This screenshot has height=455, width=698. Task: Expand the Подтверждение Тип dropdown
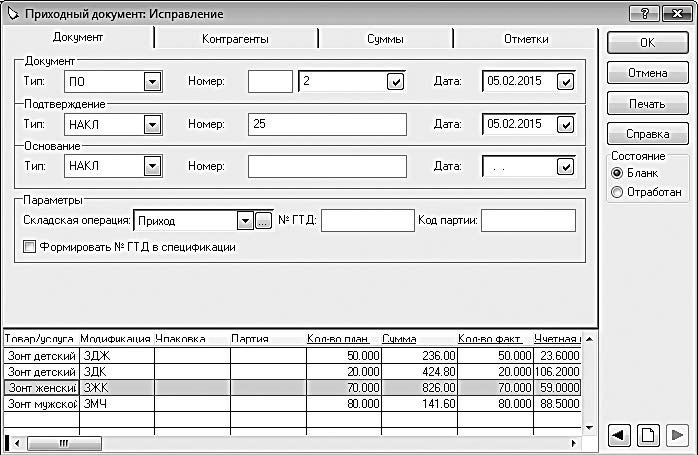152,125
